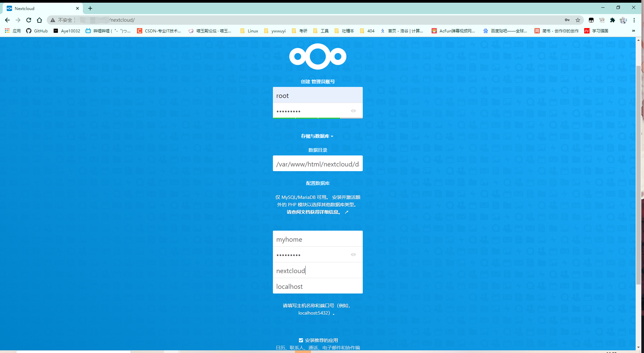
Task: Open the Extensions puzzle-piece menu
Action: [x=613, y=20]
